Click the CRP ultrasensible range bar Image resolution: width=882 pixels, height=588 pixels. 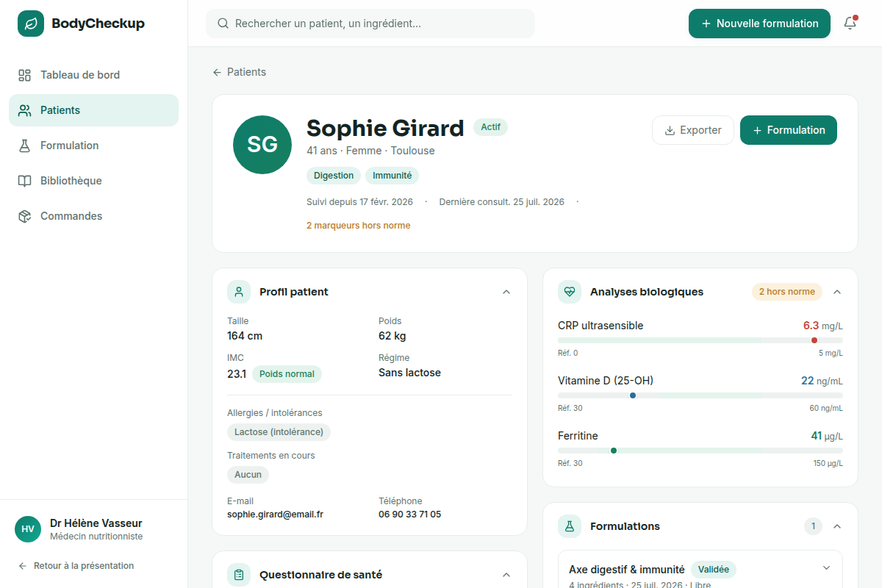(x=700, y=340)
